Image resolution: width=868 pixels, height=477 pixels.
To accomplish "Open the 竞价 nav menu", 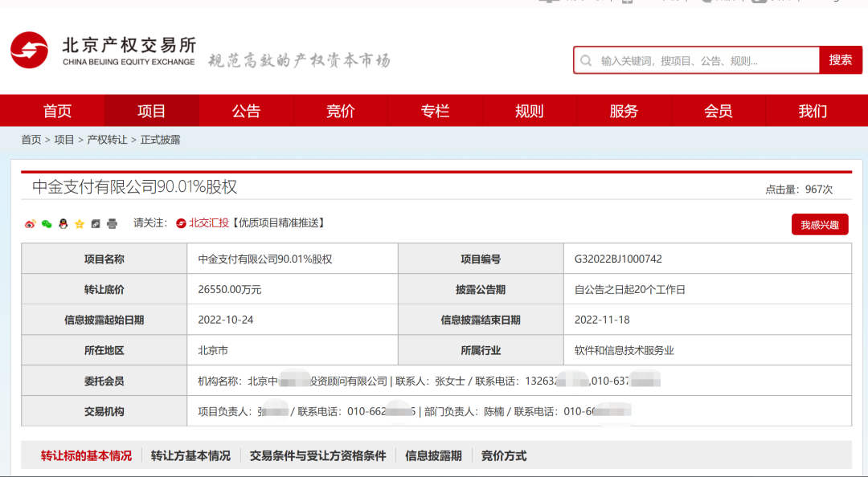I will [341, 111].
